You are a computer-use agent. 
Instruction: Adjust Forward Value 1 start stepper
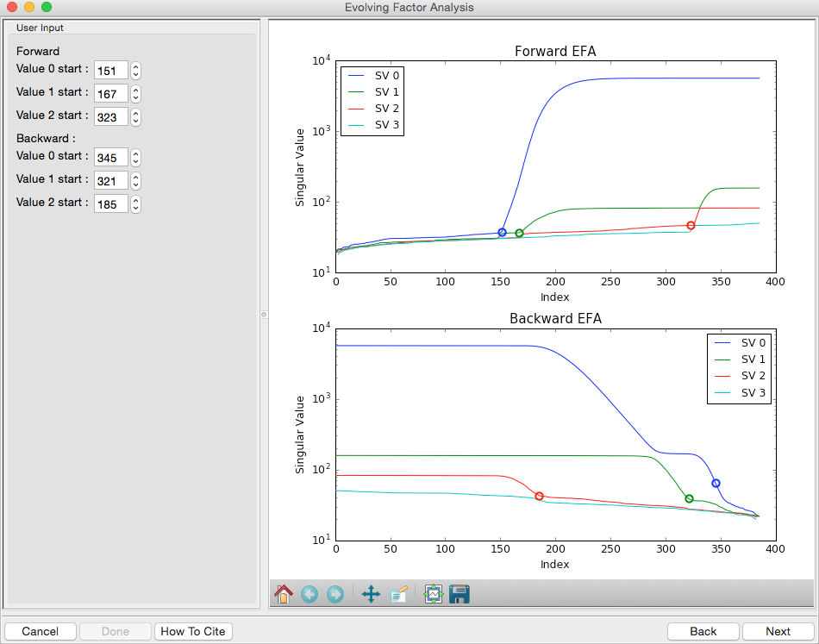(136, 94)
